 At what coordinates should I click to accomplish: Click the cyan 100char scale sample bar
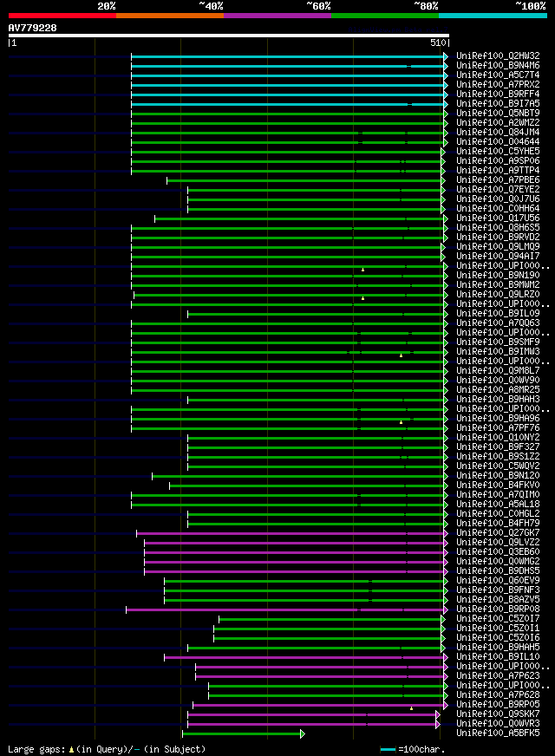388,749
